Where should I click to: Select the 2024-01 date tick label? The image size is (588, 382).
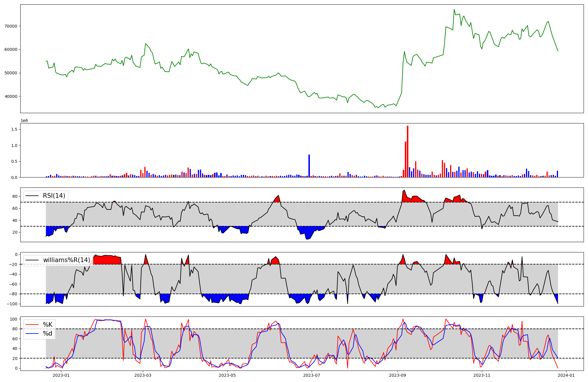pos(566,375)
